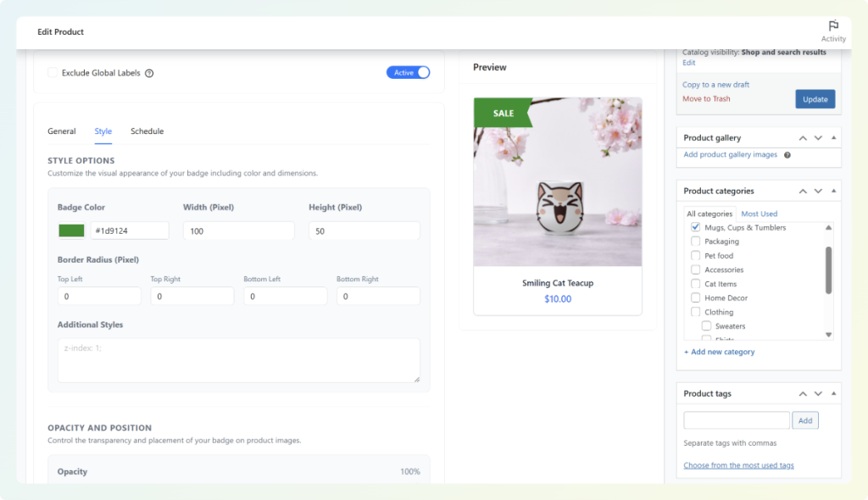Viewport: 868px width, 500px height.
Task: Open Choose from the most used tags
Action: click(737, 464)
